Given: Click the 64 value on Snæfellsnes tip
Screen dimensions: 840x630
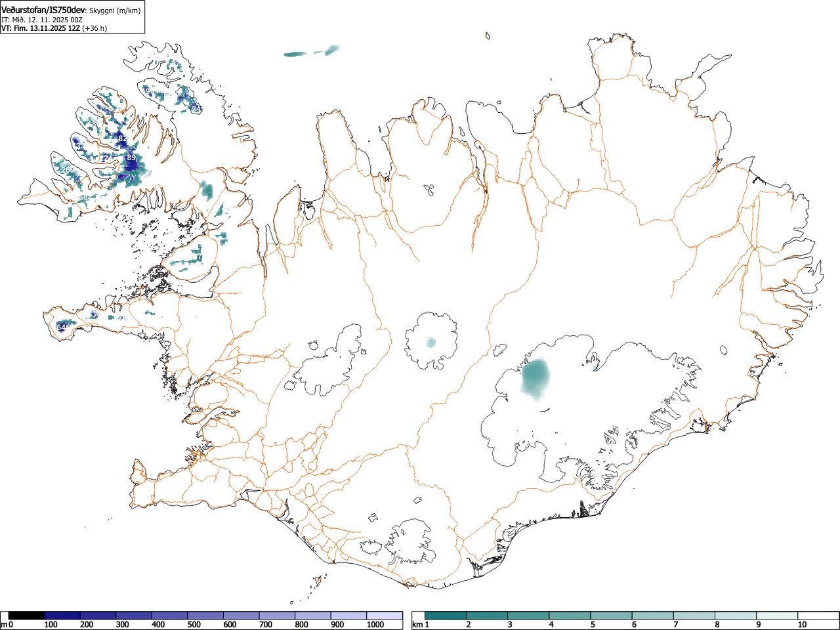Looking at the screenshot, I should pos(62,327).
